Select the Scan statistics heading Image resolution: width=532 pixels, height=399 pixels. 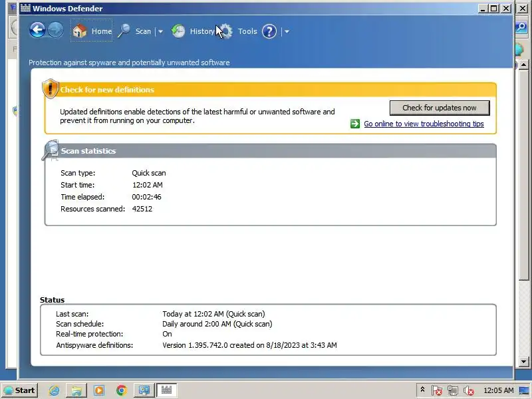pyautogui.click(x=88, y=151)
